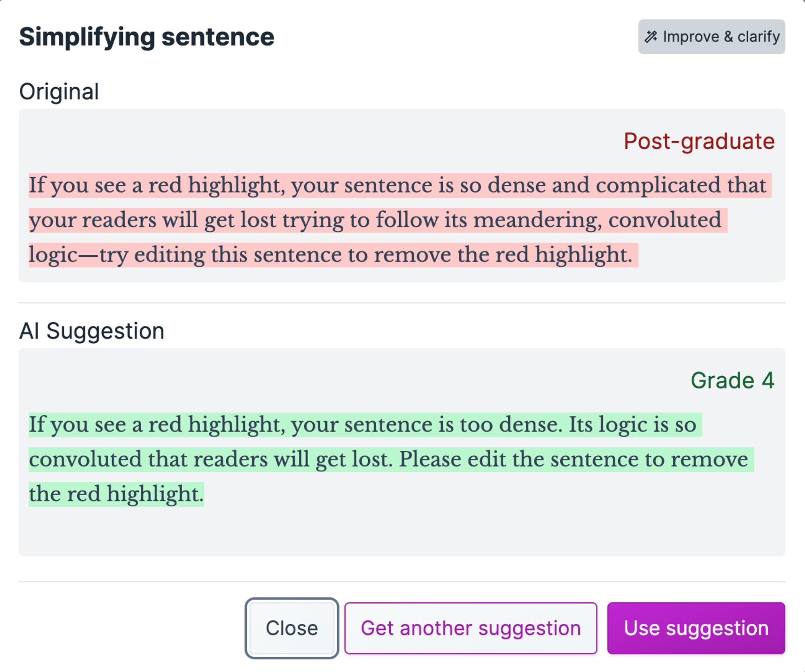The width and height of the screenshot is (805, 672).
Task: Click the Close button
Action: 292,628
